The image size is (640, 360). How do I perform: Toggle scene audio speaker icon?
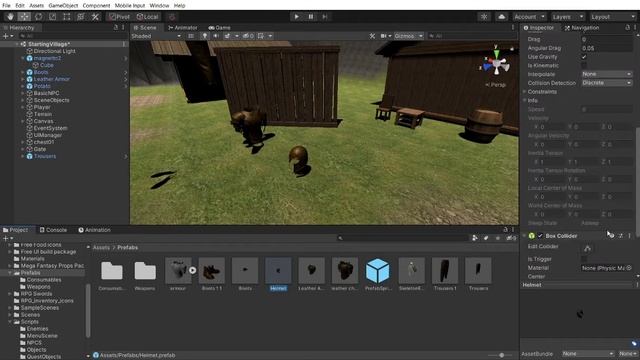coord(216,36)
